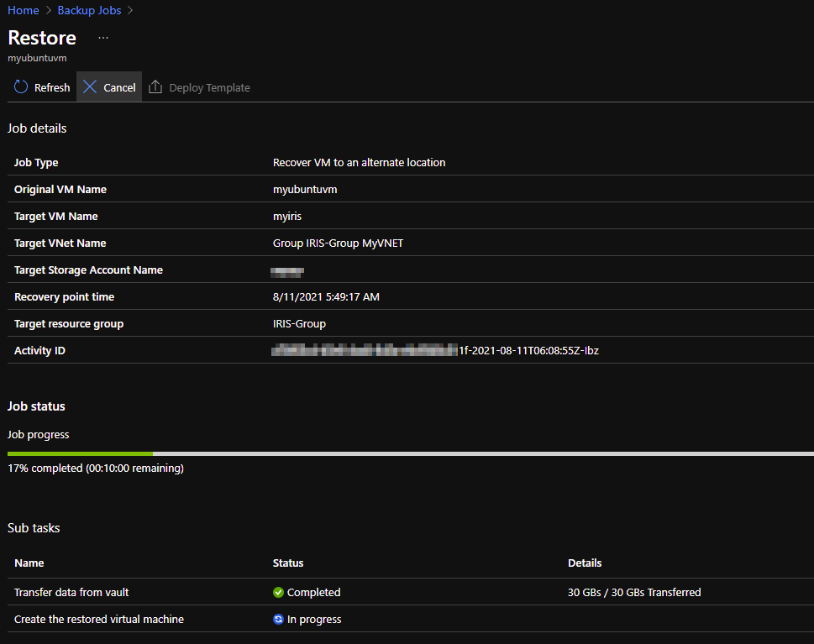
Task: Click the Original VM Name label
Action: click(x=60, y=190)
